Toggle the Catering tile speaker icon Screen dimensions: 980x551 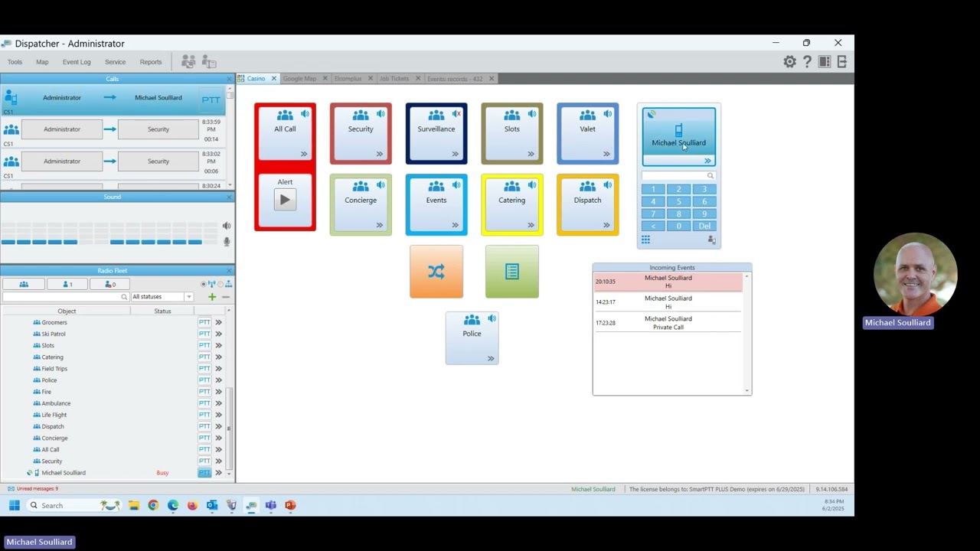532,185
